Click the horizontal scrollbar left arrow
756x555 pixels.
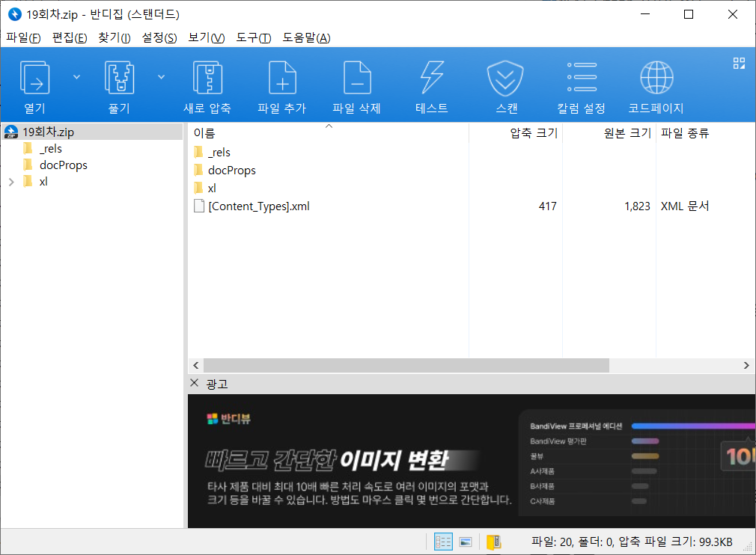pos(196,365)
